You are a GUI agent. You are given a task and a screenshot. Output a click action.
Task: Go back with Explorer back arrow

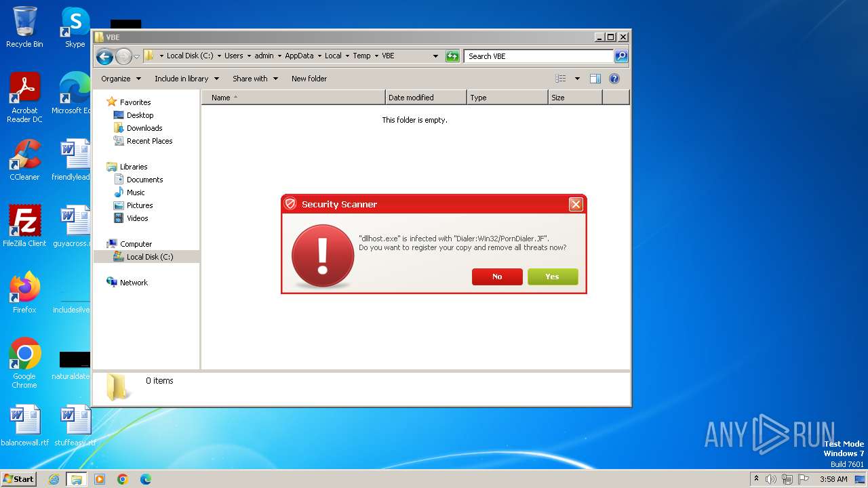tap(104, 56)
